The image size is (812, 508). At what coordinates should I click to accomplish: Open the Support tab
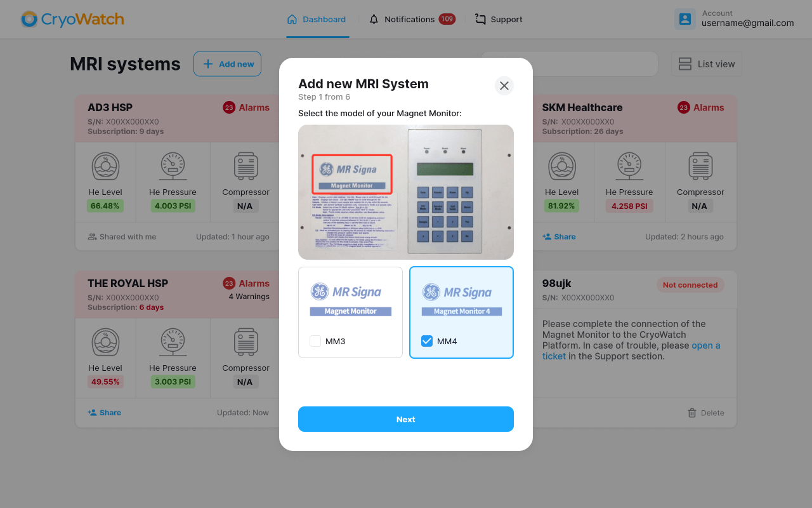click(499, 19)
